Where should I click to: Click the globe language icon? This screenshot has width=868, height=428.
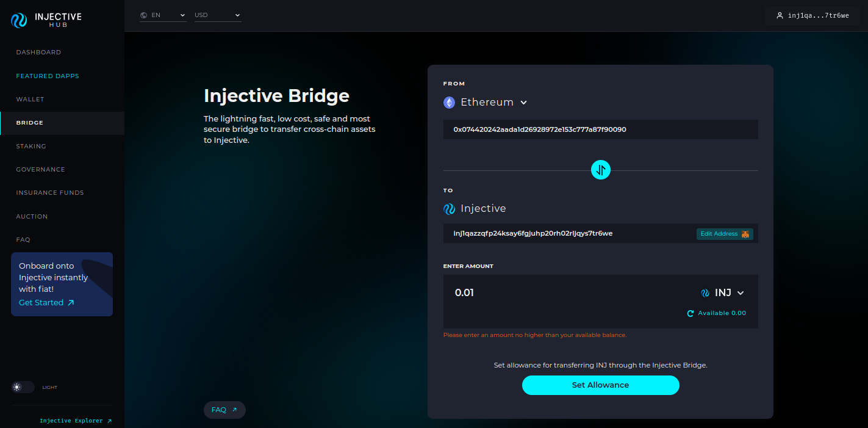pyautogui.click(x=144, y=15)
